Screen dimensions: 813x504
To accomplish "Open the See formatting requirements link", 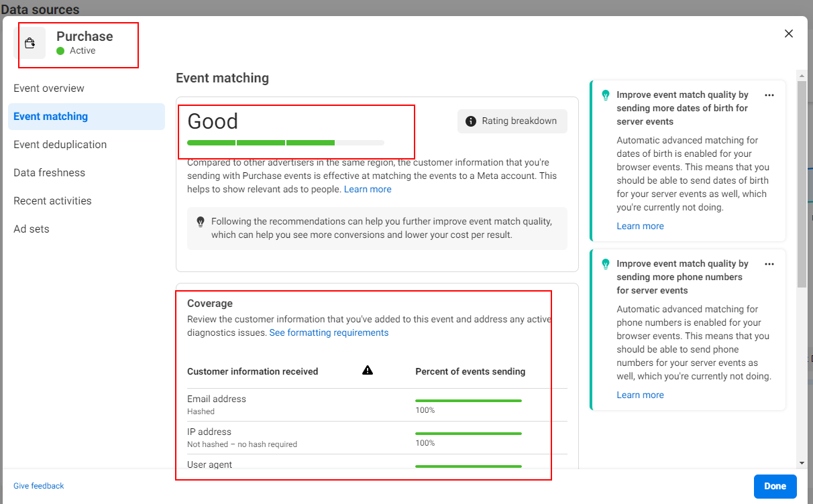I will 329,333.
